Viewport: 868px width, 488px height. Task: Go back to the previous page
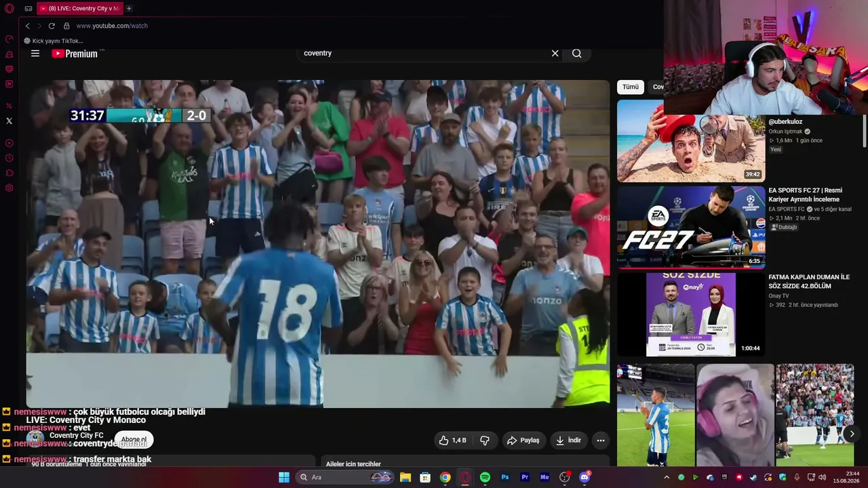28,26
